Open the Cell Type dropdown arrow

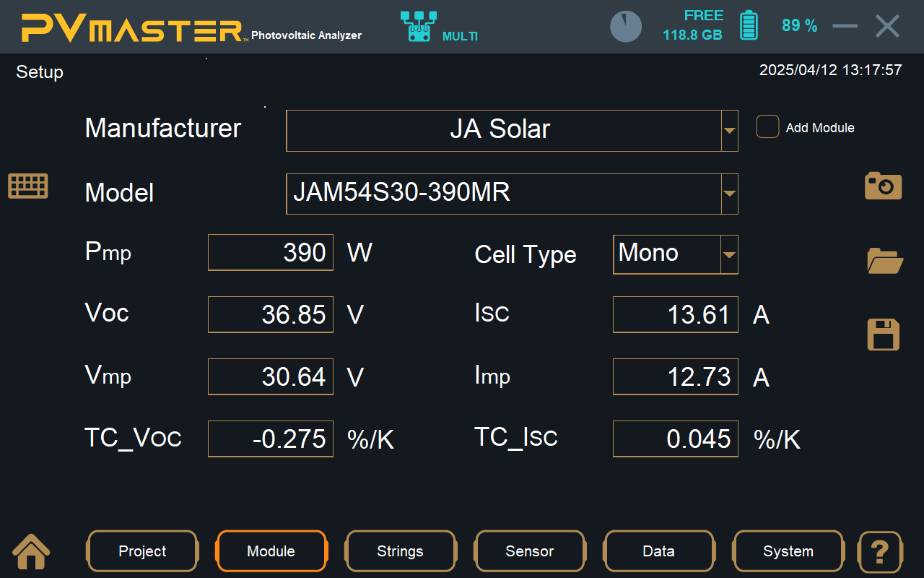[x=730, y=254]
